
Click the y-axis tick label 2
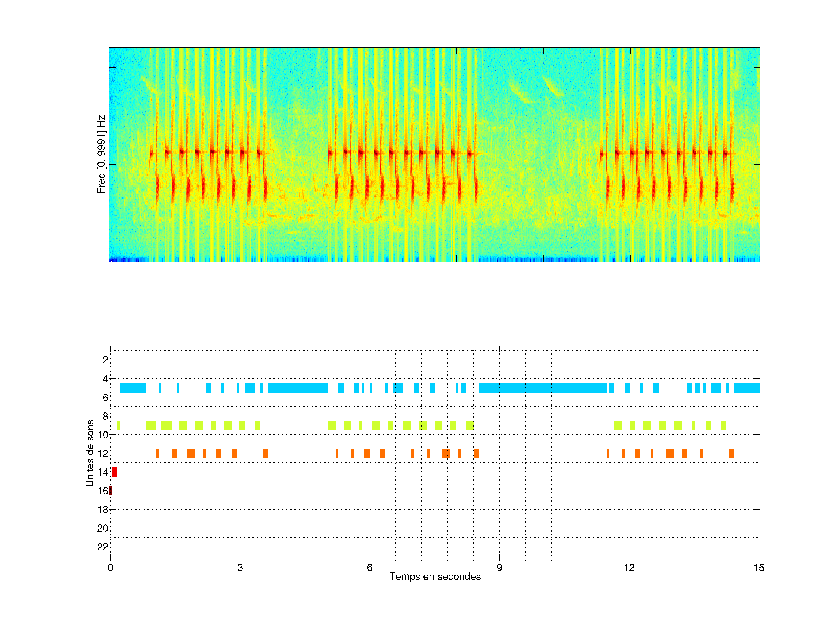point(105,360)
